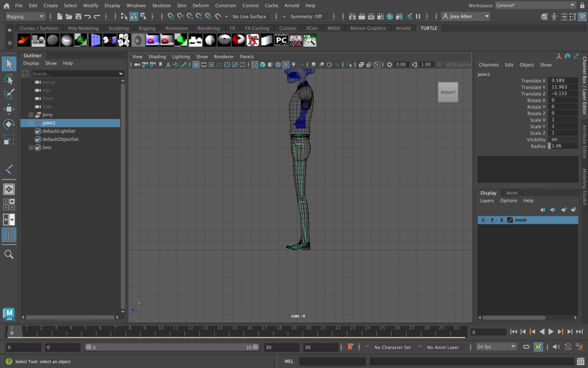Click the Translate X value field
Screen dimensions: 588x368
(x=563, y=80)
